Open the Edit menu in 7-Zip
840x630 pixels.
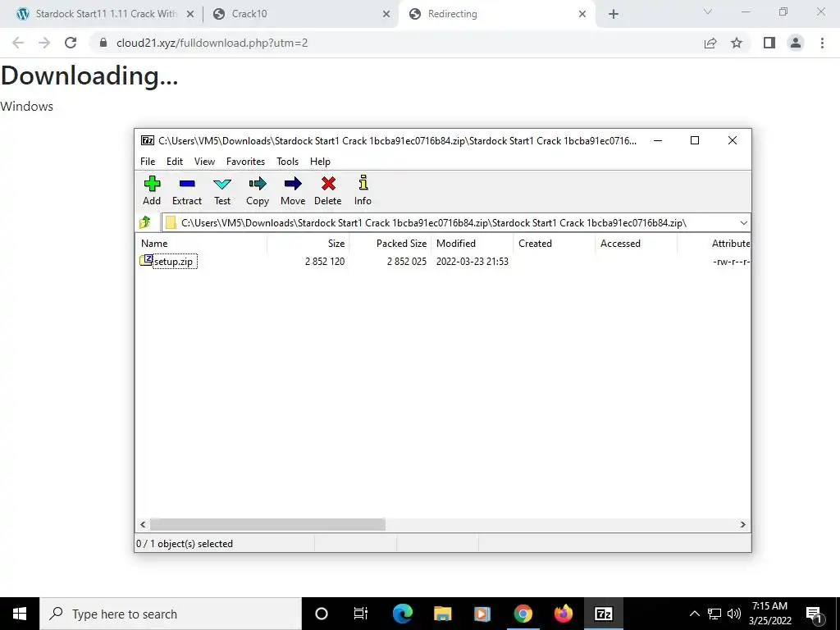click(x=175, y=162)
